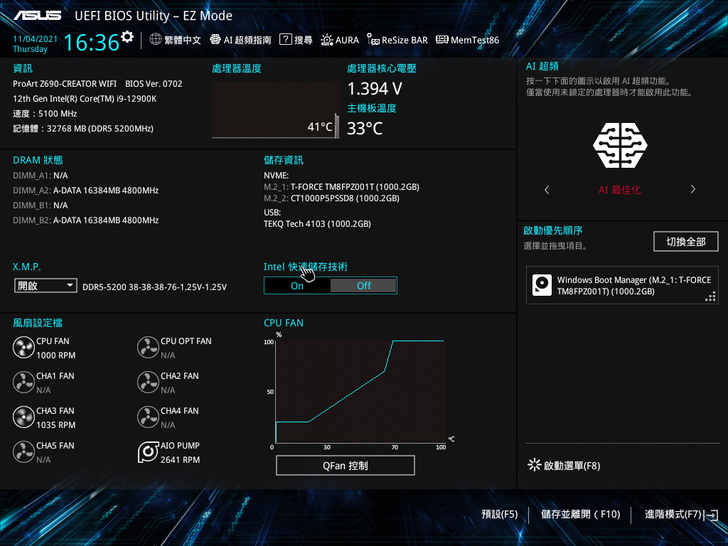Click the 啟動選單 snowflake icon

click(534, 465)
